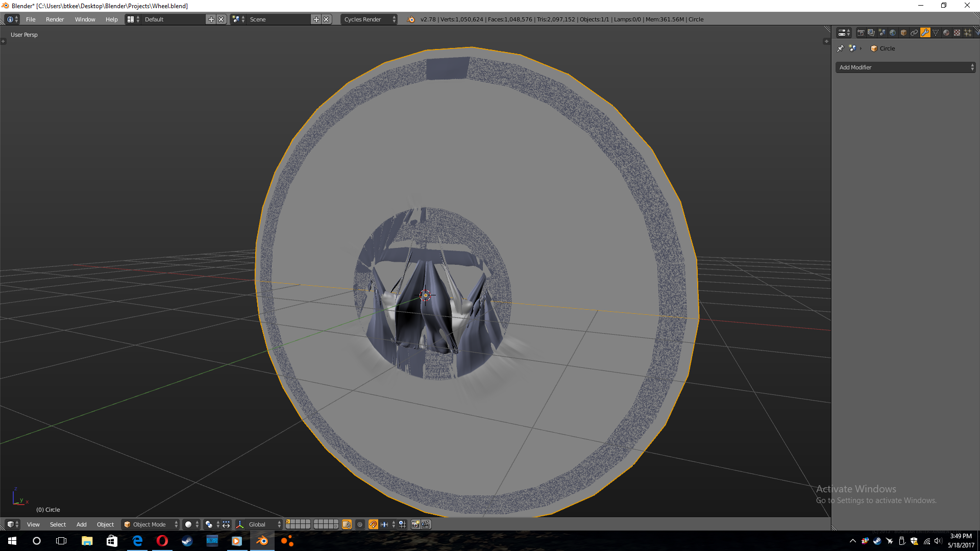980x551 pixels.
Task: Toggle the pin properties context icon
Action: coord(841,48)
